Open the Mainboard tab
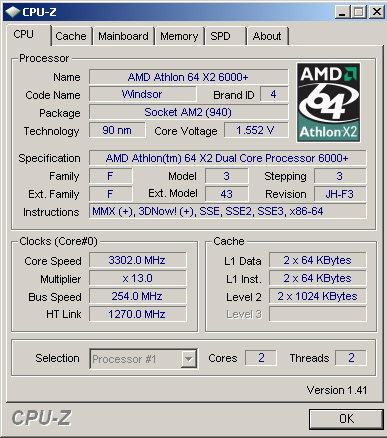This screenshot has height=438, width=387. (x=123, y=36)
